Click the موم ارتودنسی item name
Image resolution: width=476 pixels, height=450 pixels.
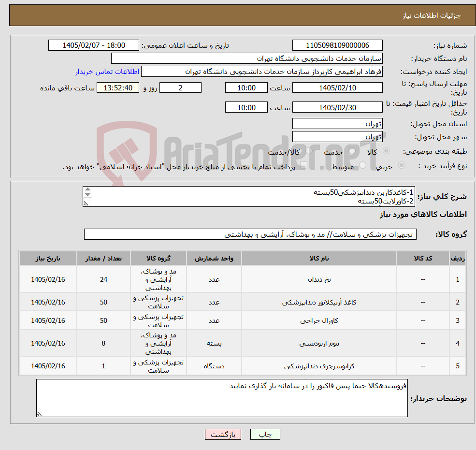pos(319,343)
